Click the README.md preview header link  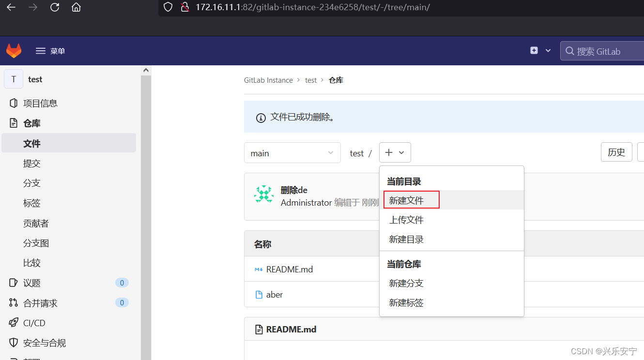[291, 330]
